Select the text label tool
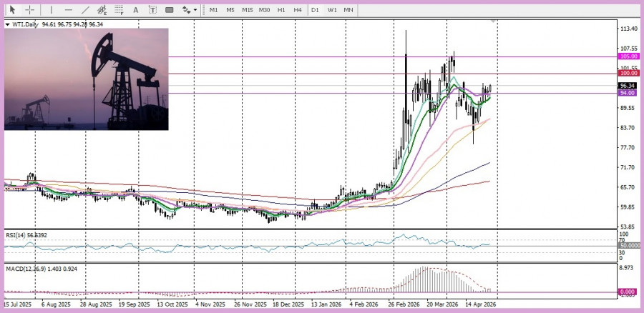 click(153, 10)
